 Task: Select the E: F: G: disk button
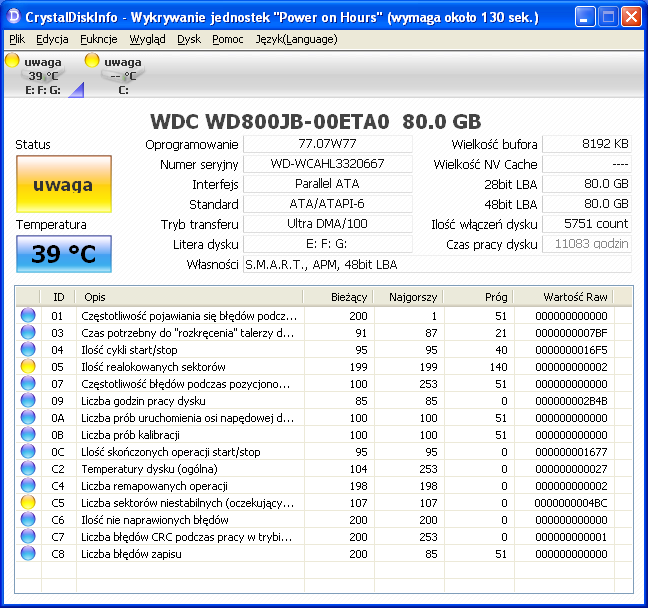point(43,75)
